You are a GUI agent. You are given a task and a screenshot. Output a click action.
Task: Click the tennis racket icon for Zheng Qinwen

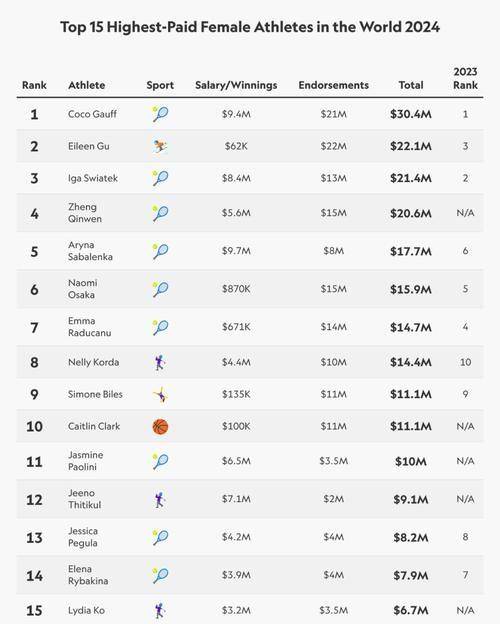pos(160,213)
